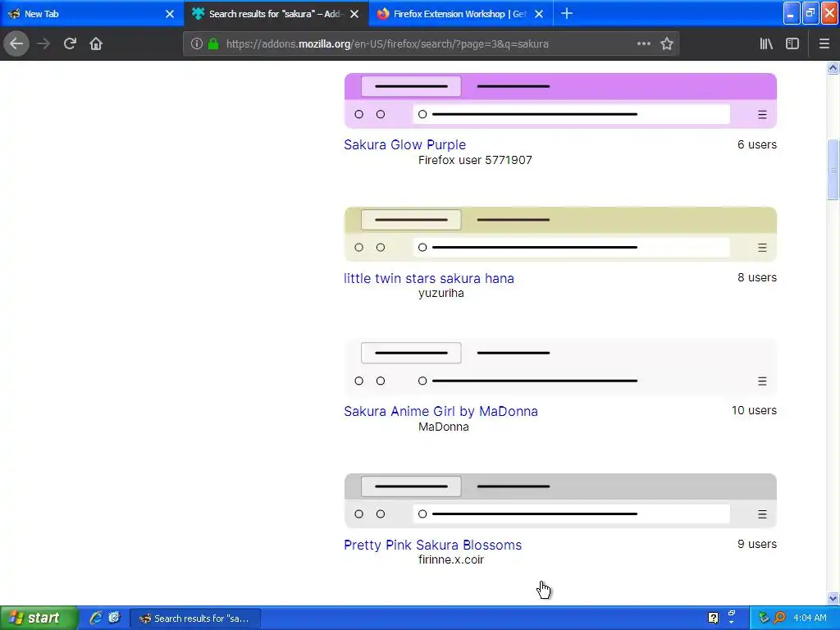The width and height of the screenshot is (840, 630).
Task: Click the 10 users count
Action: tap(755, 410)
